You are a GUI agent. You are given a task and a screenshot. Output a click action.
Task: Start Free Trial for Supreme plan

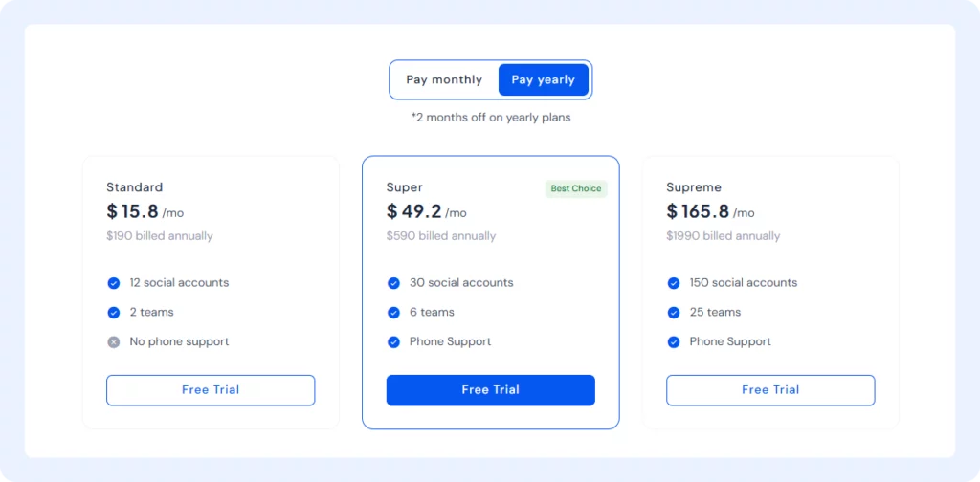click(770, 390)
